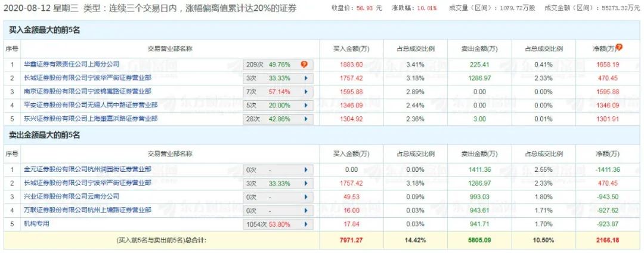Click the 成交金额 value 55273.32万元

(x=620, y=8)
